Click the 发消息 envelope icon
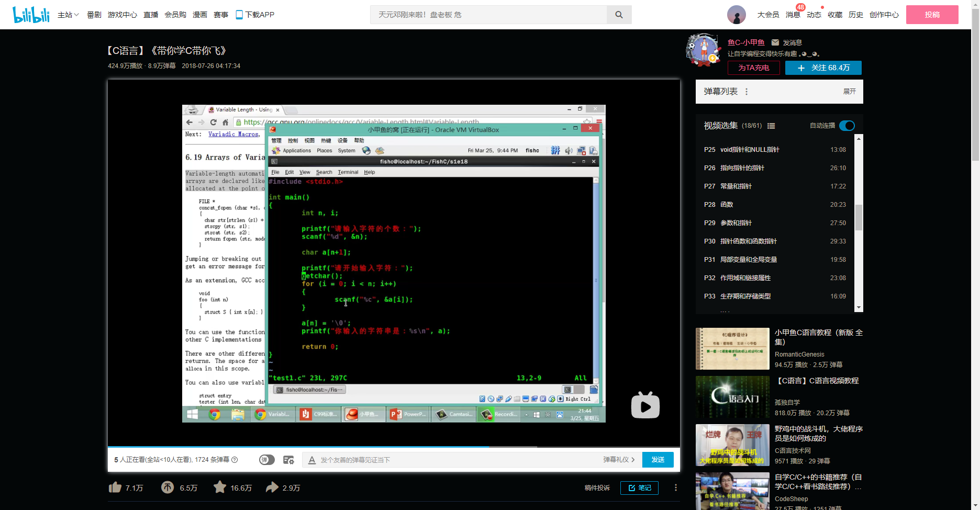980x510 pixels. pos(775,42)
